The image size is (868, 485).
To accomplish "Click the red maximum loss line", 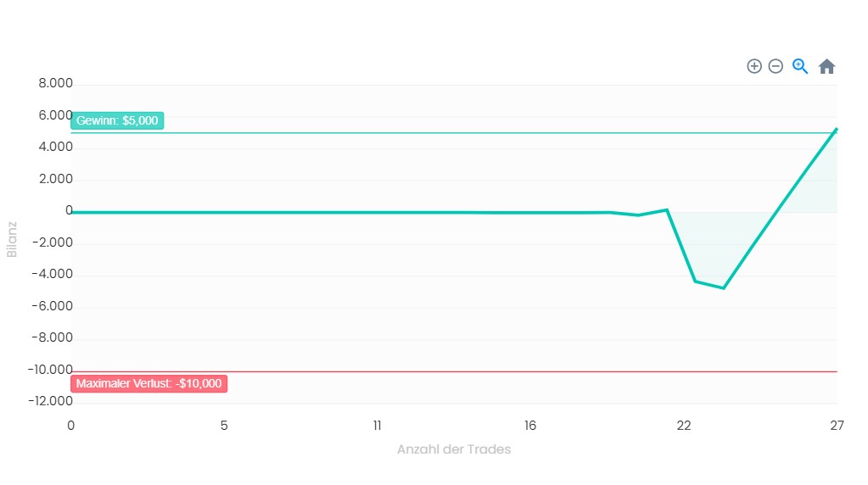I will click(454, 371).
